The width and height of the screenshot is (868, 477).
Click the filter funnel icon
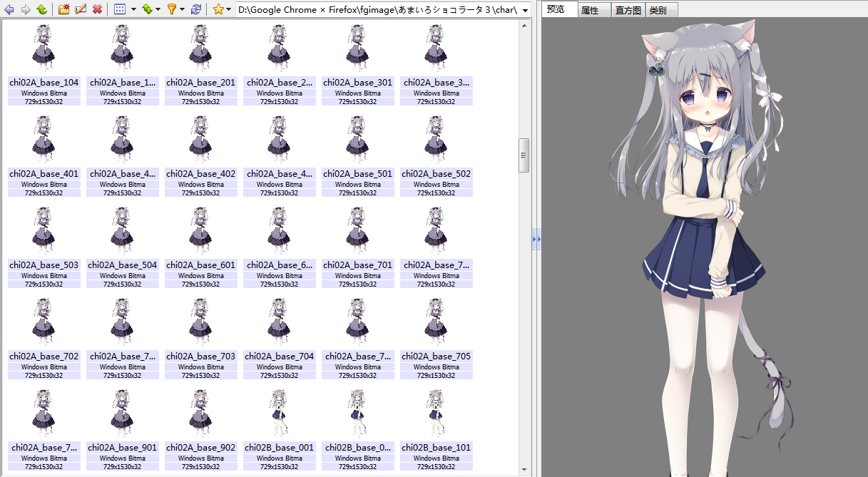point(171,9)
